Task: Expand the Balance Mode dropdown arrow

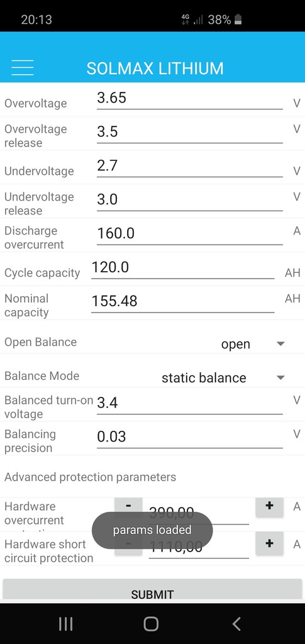Action: point(280,377)
